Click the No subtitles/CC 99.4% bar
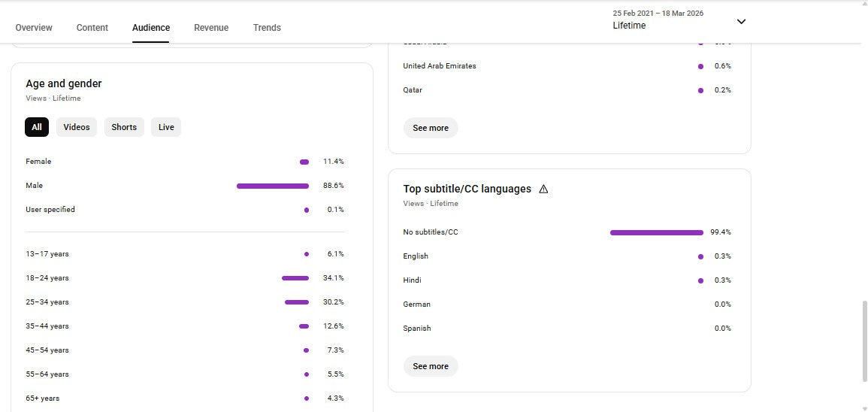The width and height of the screenshot is (868, 412). coord(656,232)
